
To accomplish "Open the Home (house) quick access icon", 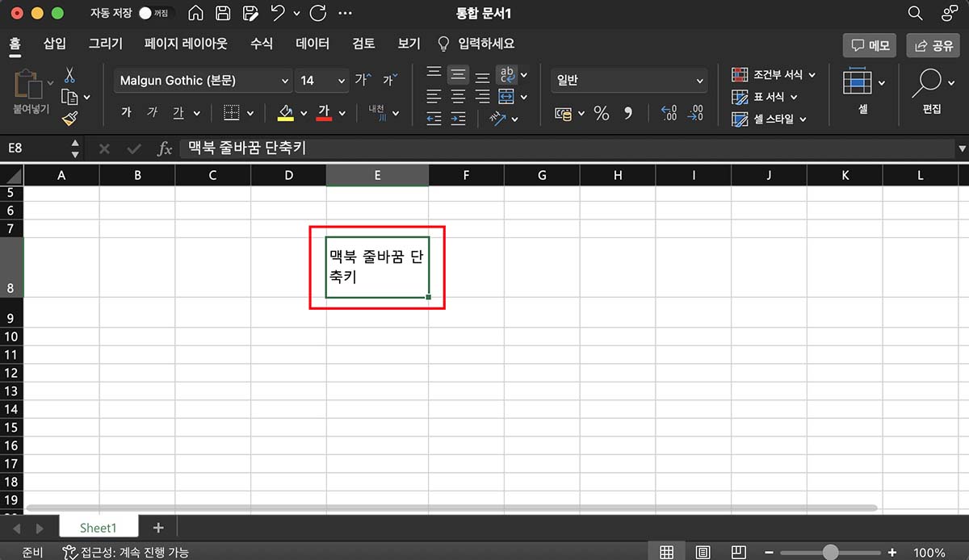I will 195,13.
